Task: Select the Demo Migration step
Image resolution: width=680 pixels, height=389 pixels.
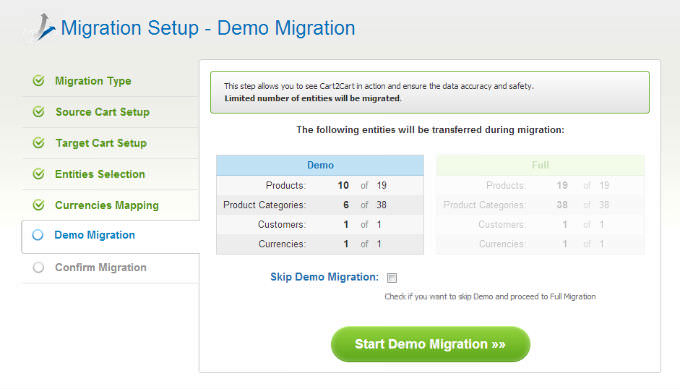Action: tap(95, 235)
